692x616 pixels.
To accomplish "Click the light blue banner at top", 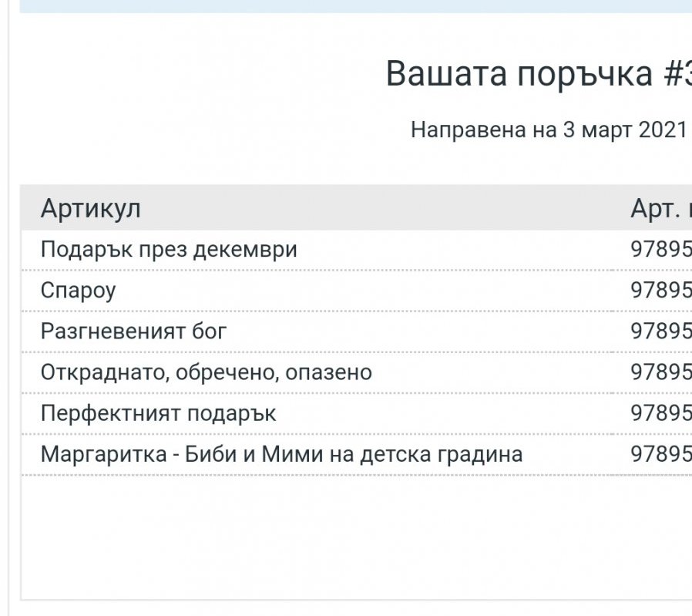I will point(354,5).
